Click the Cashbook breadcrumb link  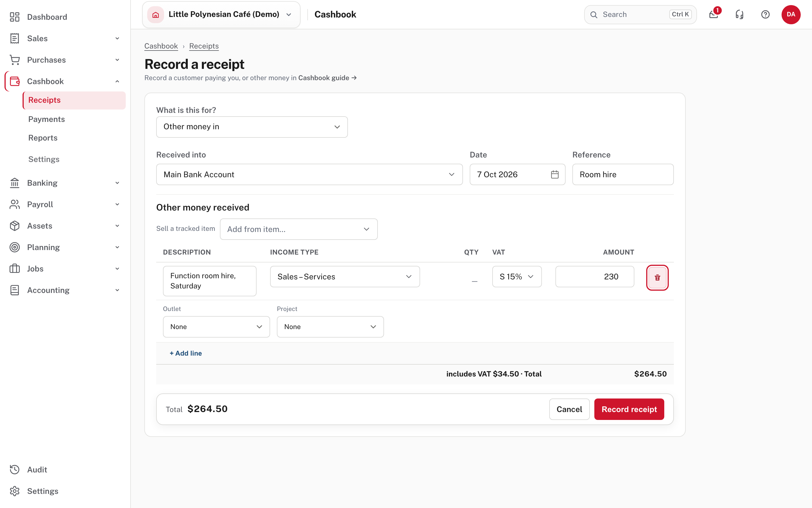(x=161, y=46)
